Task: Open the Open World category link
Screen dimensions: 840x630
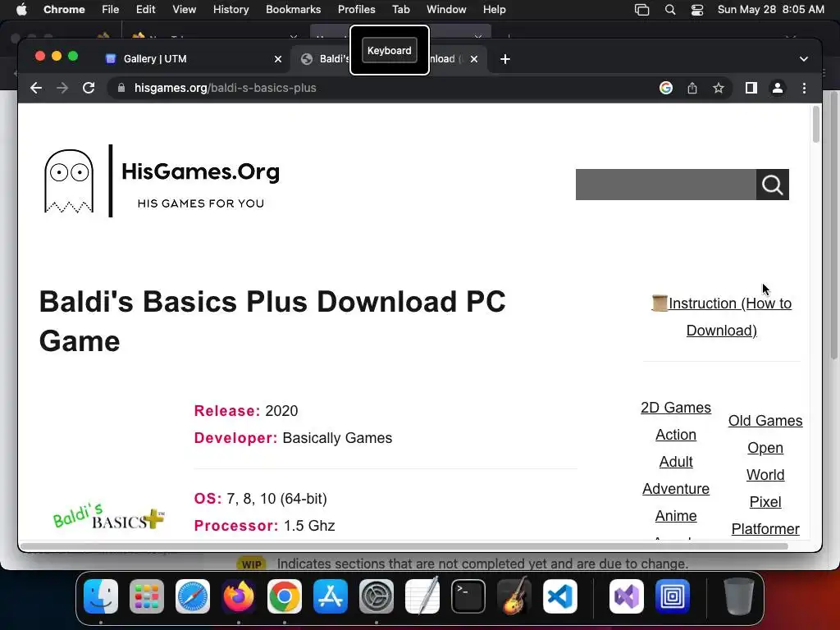Action: (x=765, y=461)
